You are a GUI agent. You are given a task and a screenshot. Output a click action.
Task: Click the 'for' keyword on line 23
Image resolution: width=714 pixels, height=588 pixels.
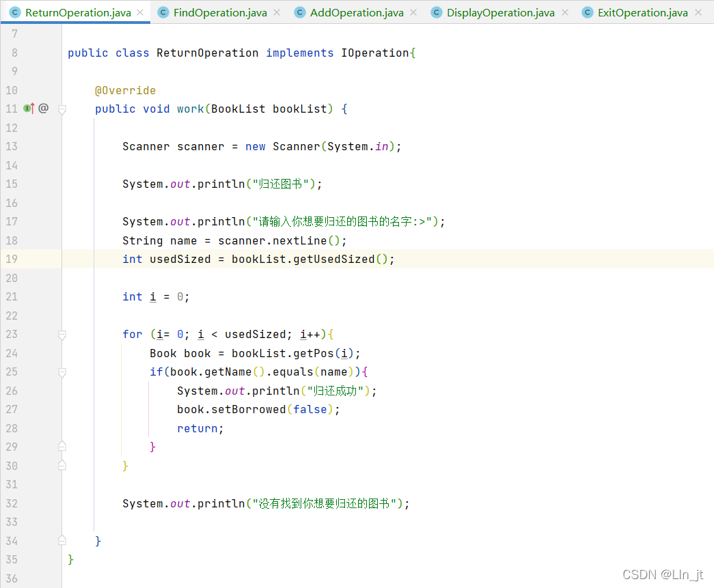tap(133, 335)
